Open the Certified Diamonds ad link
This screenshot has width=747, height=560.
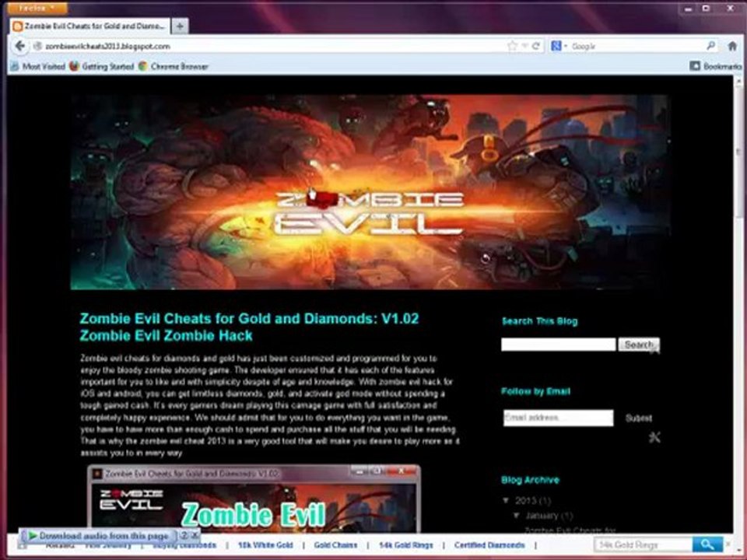coord(489,545)
